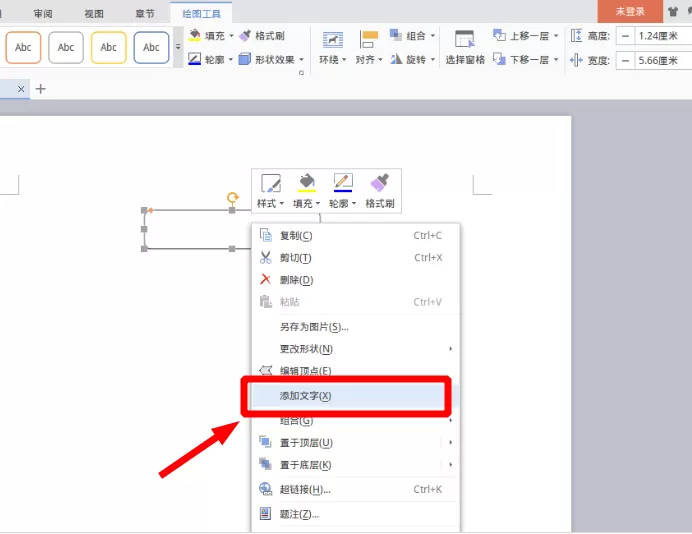Open the floating Outline (轮廓) tool
The height and width of the screenshot is (534, 692).
click(x=342, y=191)
